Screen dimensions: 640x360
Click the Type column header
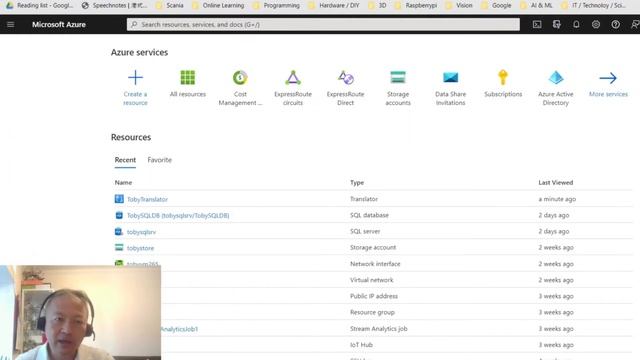[x=357, y=182]
